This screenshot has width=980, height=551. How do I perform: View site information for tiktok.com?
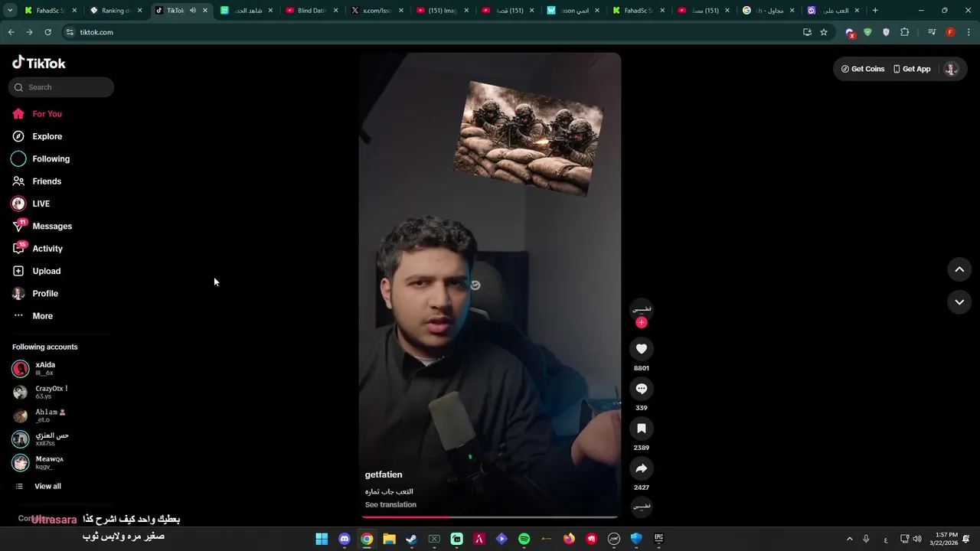pyautogui.click(x=70, y=32)
